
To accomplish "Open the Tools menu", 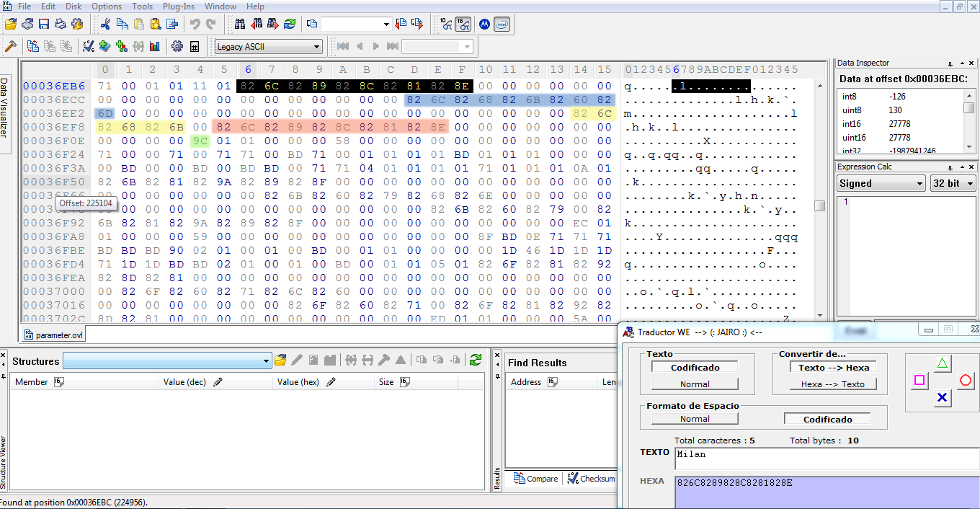I will 142,6.
